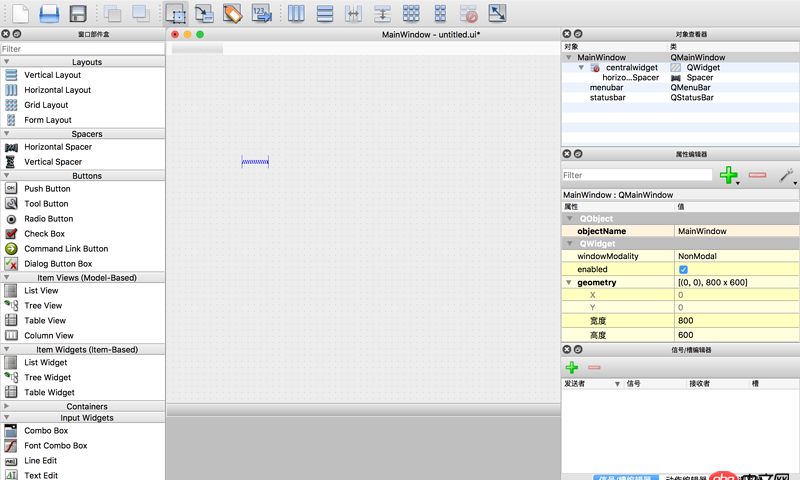Apply Lay Out in a Grid icon

pos(411,13)
